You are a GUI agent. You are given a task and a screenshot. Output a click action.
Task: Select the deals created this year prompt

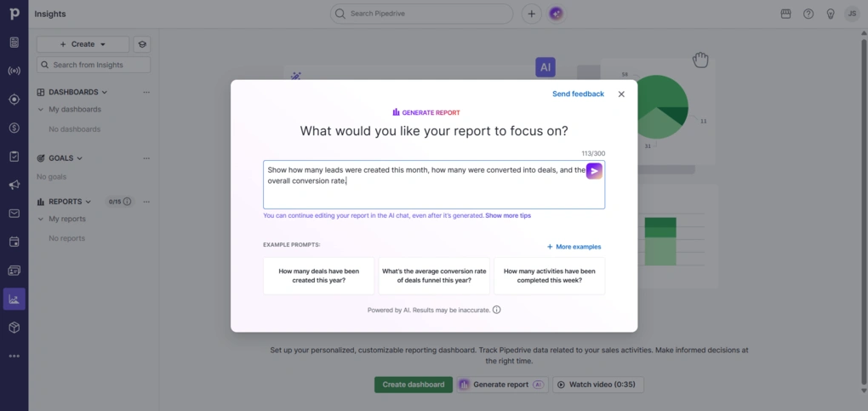319,276
